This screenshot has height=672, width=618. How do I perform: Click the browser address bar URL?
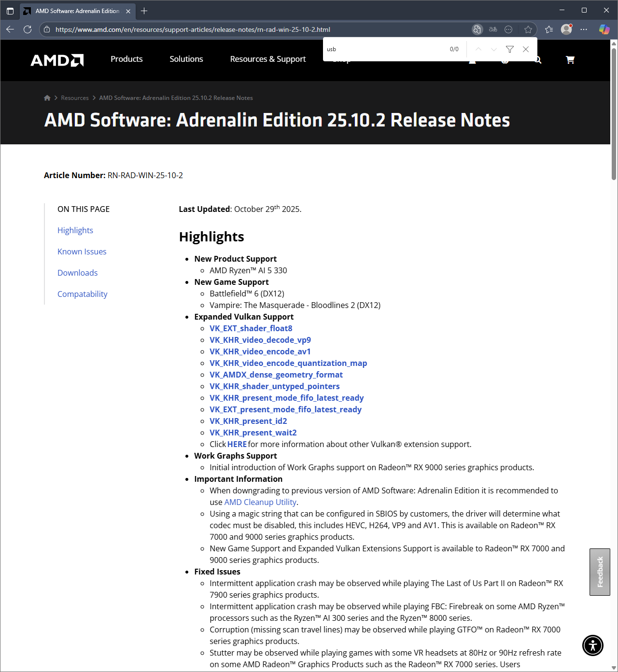click(x=193, y=29)
